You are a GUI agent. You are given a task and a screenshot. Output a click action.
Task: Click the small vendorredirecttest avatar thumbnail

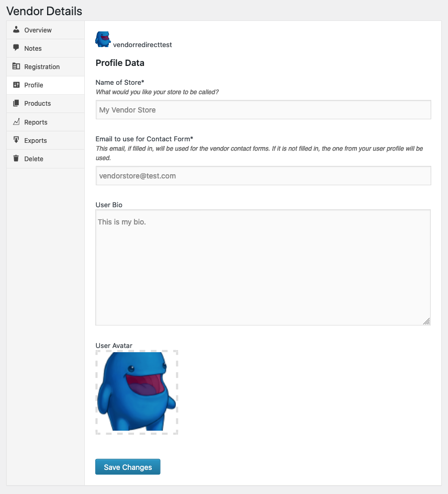tap(103, 39)
